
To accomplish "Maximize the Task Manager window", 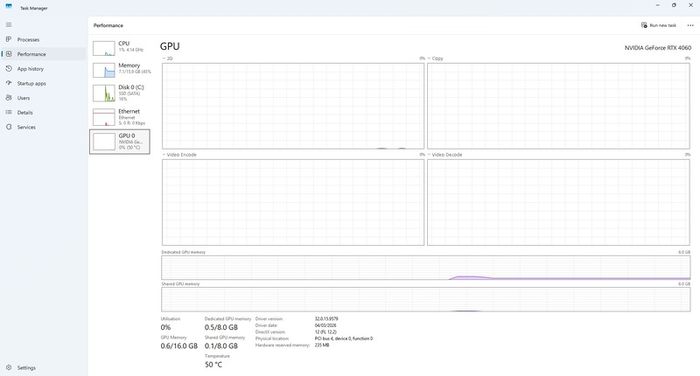I will point(674,5).
